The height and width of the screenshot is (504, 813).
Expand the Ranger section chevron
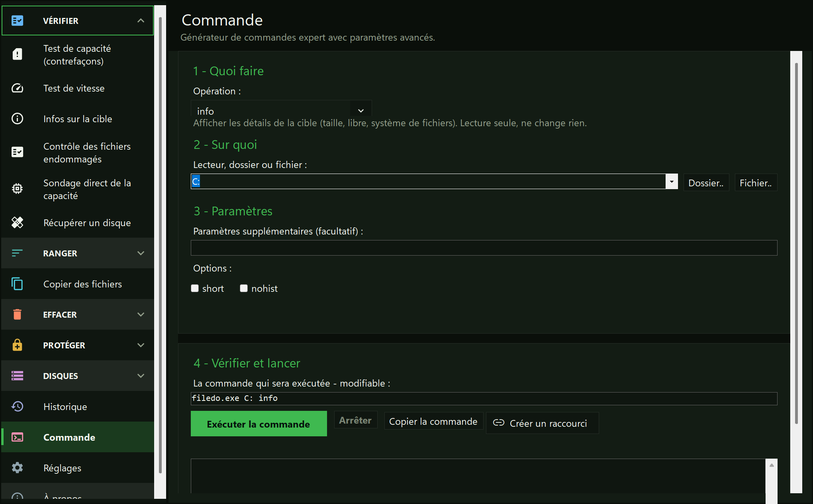pos(141,253)
